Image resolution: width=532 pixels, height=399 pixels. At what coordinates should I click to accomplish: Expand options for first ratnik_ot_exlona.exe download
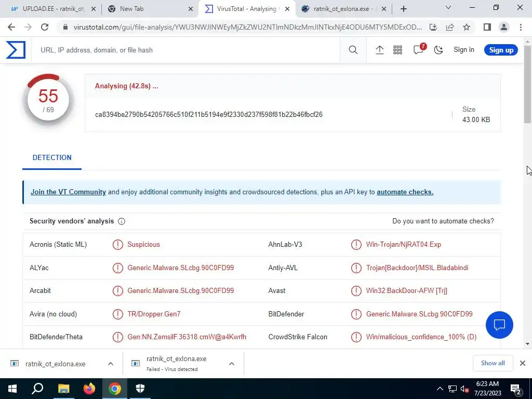click(x=111, y=364)
